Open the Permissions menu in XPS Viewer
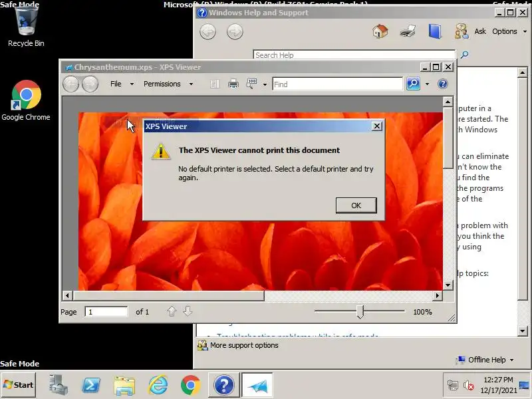Screen dimensions: 532x399 [x=162, y=84]
